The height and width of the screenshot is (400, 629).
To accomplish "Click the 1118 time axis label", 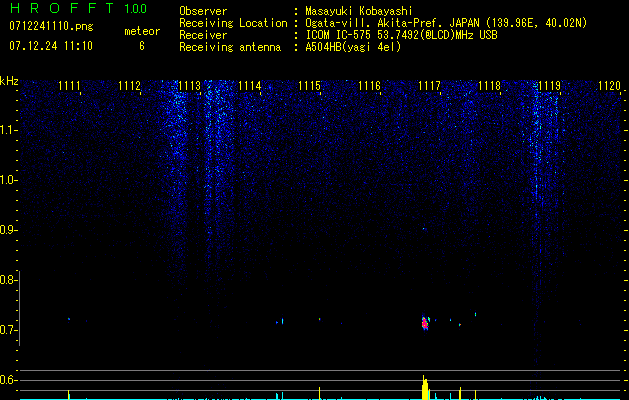I will [489, 86].
